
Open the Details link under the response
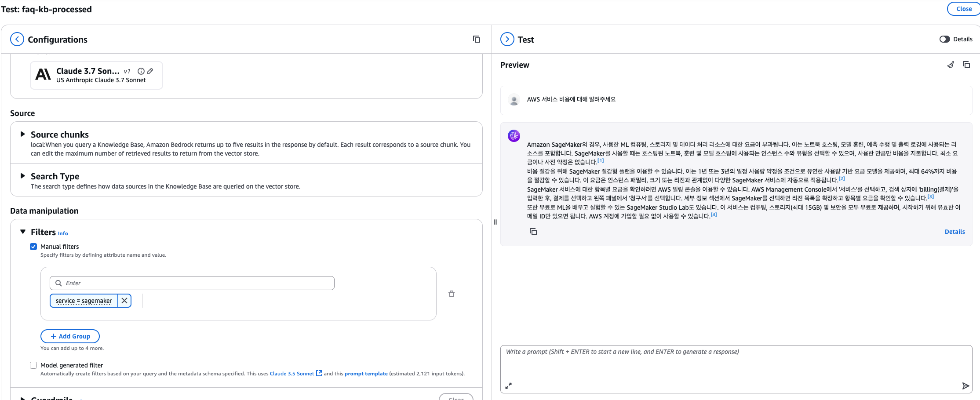(x=955, y=232)
